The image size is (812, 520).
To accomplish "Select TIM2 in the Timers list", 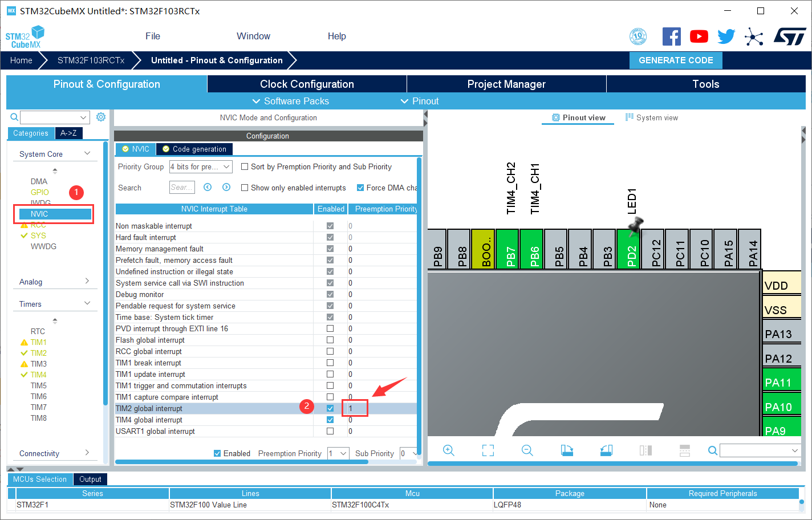I will [39, 353].
